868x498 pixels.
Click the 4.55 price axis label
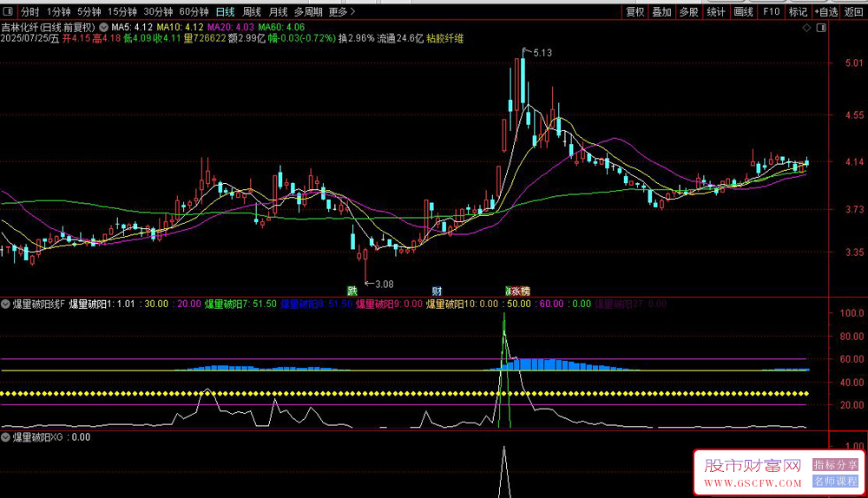[854, 115]
